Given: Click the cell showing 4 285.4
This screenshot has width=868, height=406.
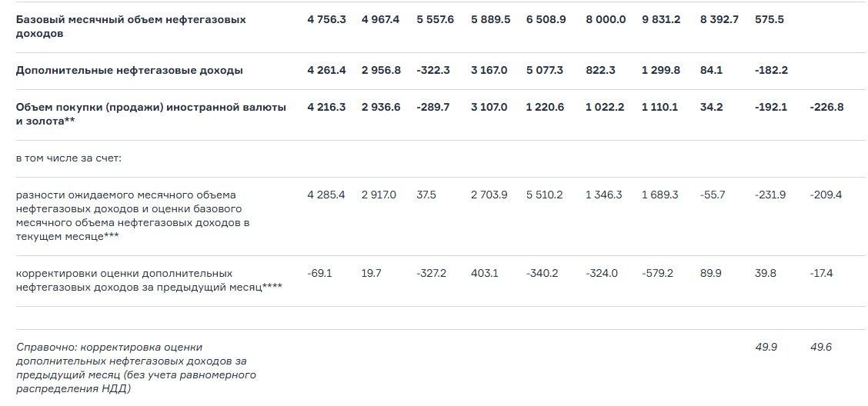Looking at the screenshot, I should pos(326,195).
